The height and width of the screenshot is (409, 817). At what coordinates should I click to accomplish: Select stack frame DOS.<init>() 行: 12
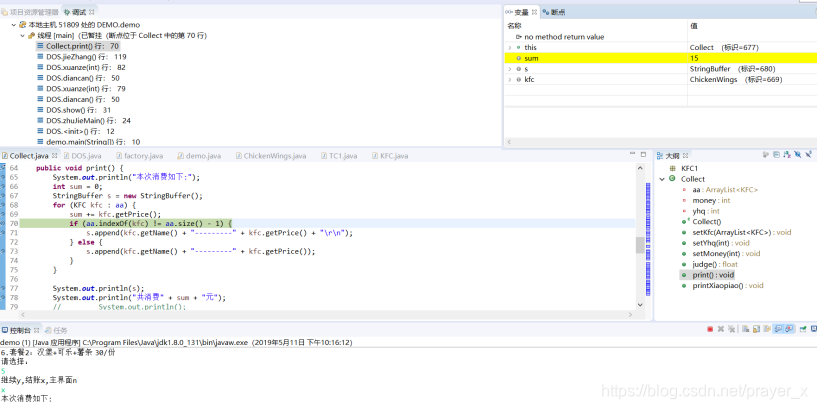pos(76,131)
